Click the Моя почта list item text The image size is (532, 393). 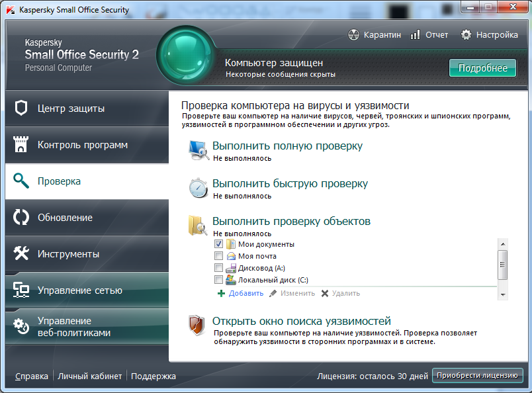point(257,256)
